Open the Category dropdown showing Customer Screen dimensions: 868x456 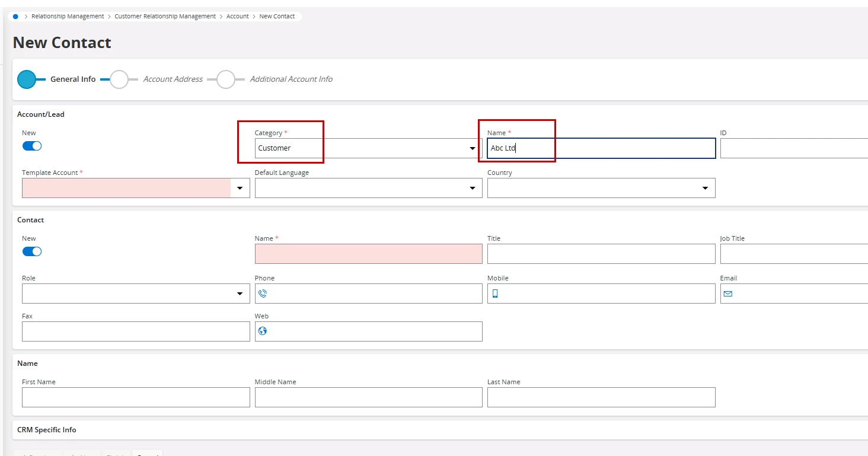click(473, 148)
